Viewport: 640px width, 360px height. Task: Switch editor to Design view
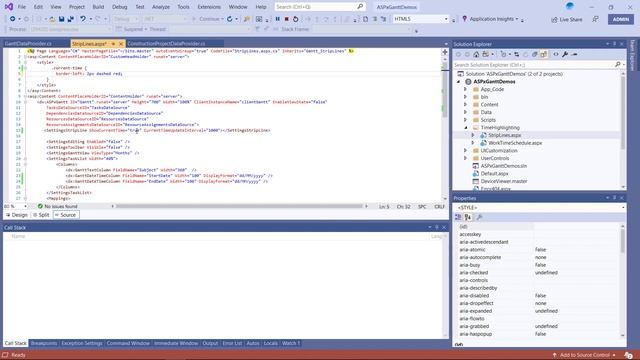(x=17, y=215)
